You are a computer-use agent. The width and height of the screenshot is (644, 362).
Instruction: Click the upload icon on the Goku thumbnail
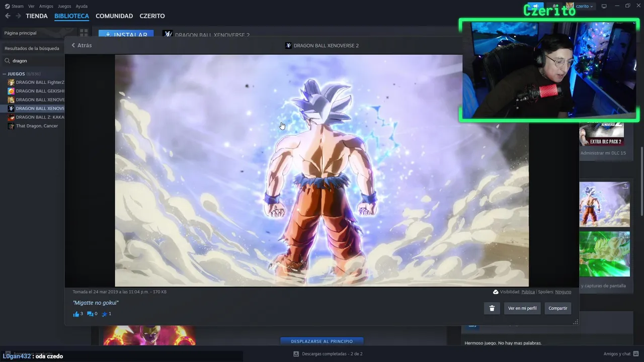[x=625, y=186]
